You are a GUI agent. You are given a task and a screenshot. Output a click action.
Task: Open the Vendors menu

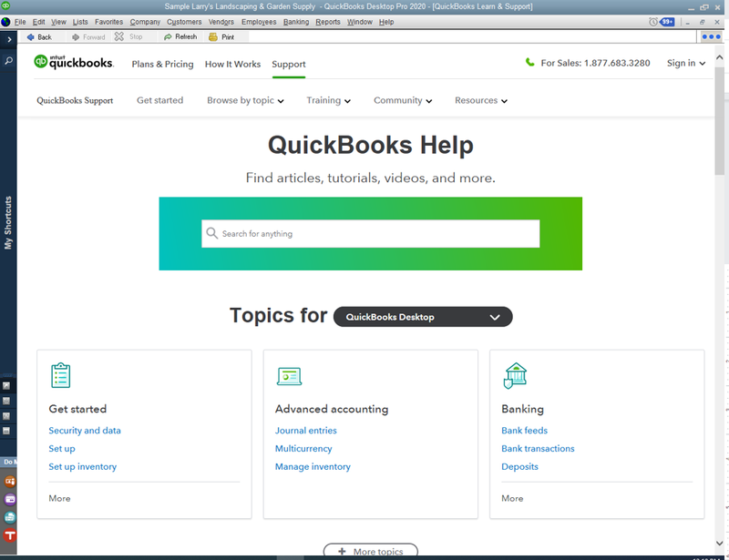pyautogui.click(x=221, y=22)
